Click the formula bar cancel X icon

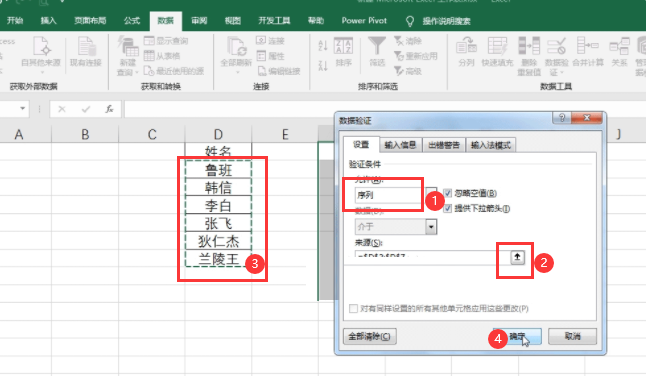62,109
